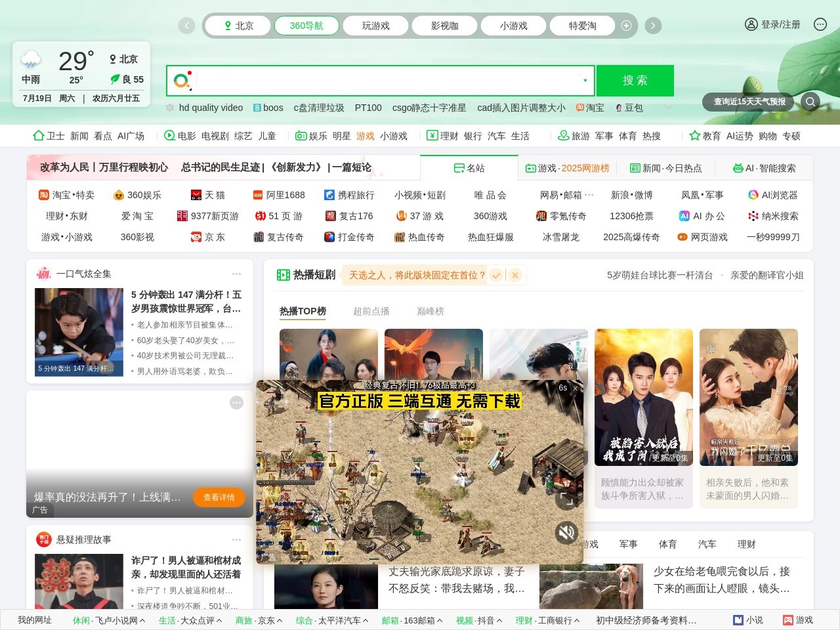The image size is (840, 630).
Task: Open the ellipsis menu of 悬疑推理故事 card
Action: [237, 539]
